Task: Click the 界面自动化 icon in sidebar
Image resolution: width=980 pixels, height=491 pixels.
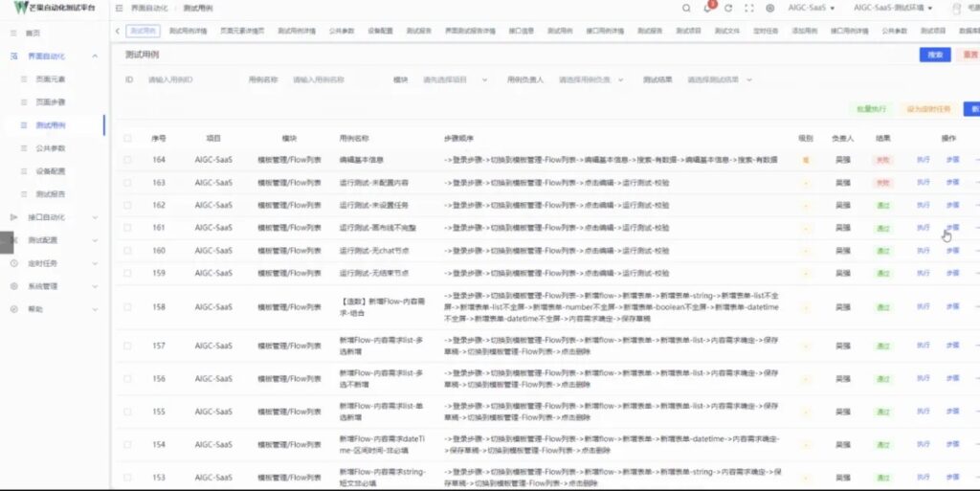Action: pyautogui.click(x=13, y=56)
